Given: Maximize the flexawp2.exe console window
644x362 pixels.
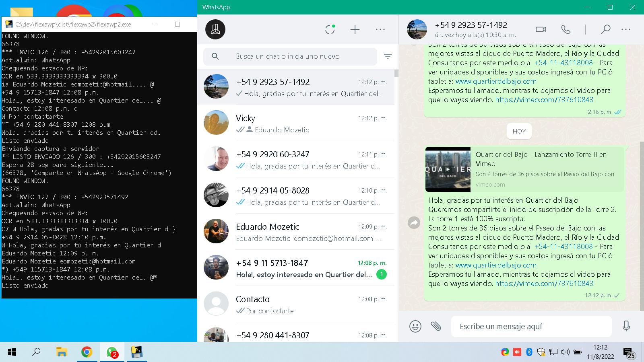Looking at the screenshot, I should (178, 24).
